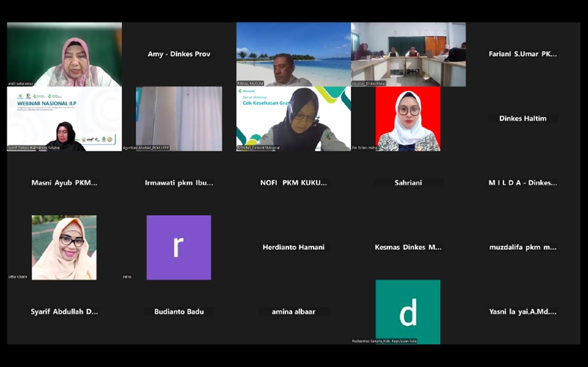Image resolution: width=588 pixels, height=367 pixels.
Task: Select the Sahriani participant tile
Action: (x=408, y=183)
